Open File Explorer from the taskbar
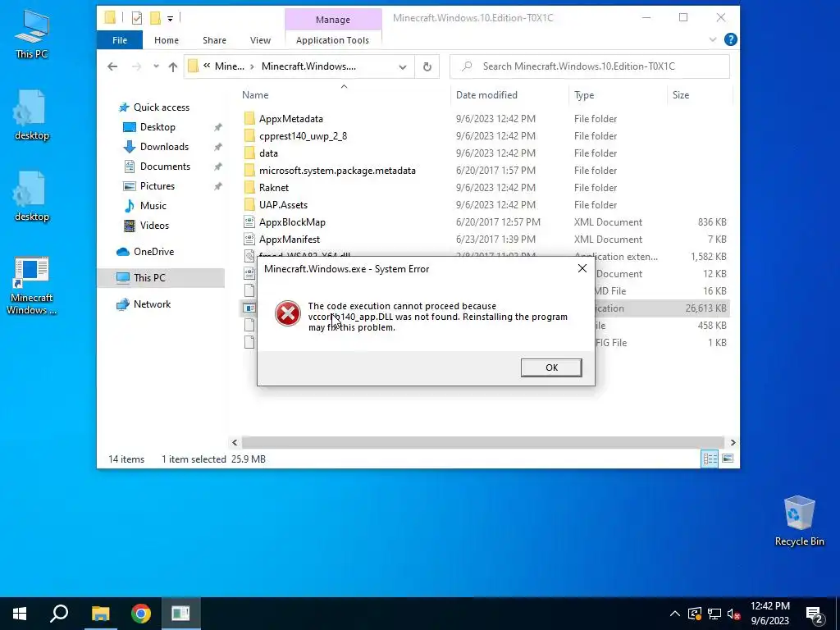 100,614
